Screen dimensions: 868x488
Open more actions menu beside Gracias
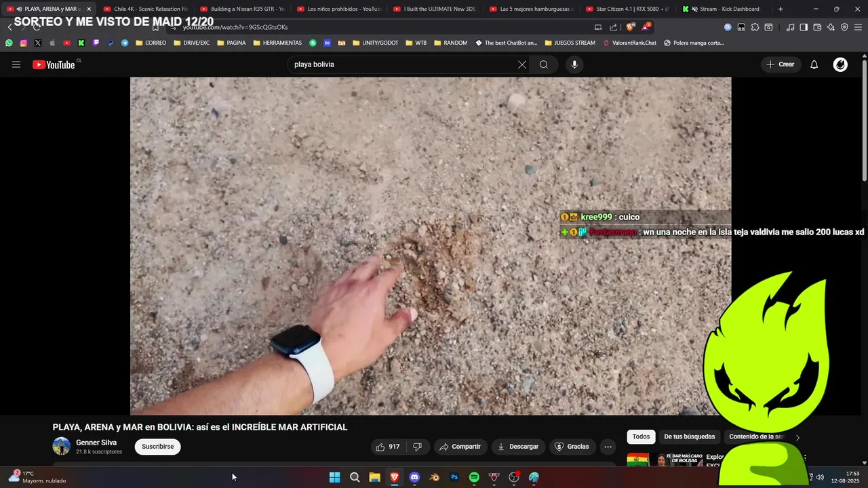pyautogui.click(x=608, y=447)
